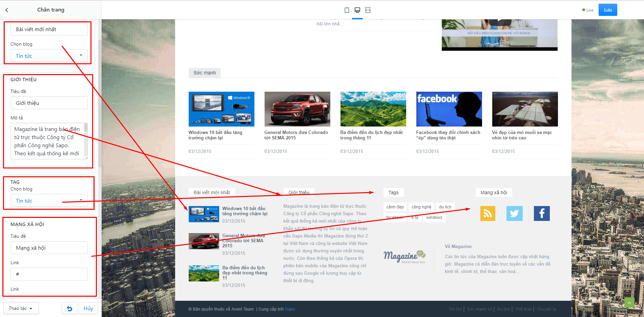Open footer 'Ba điểm đến du lịch' post link
644x317 pixels.
[x=245, y=273]
